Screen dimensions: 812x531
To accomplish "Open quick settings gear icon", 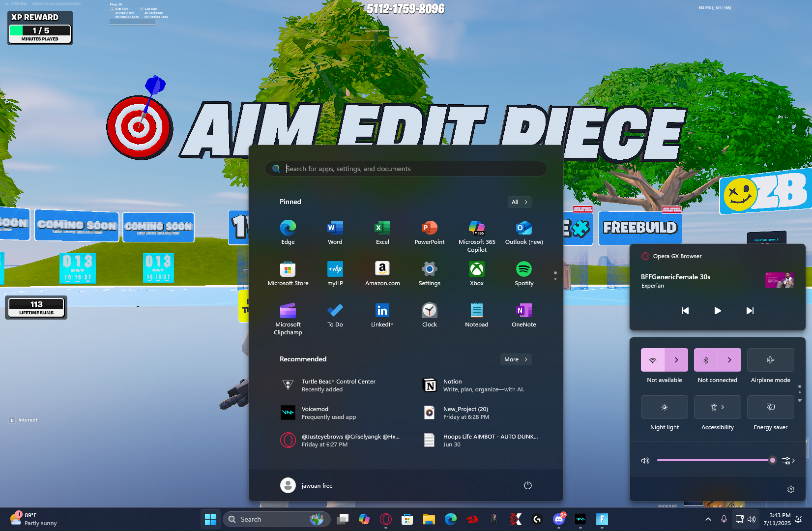I will point(790,489).
